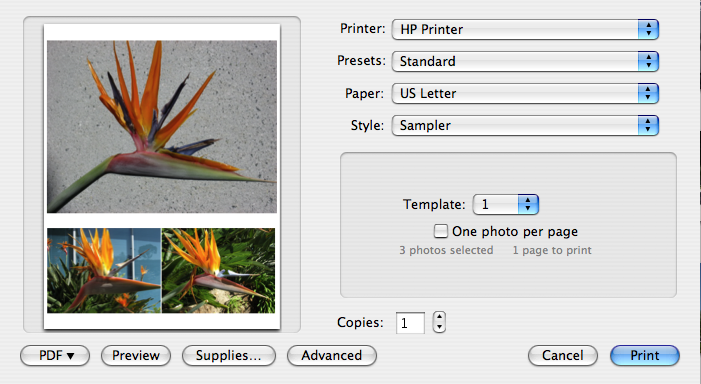Select the large flower photo on gray pavement

pyautogui.click(x=162, y=127)
